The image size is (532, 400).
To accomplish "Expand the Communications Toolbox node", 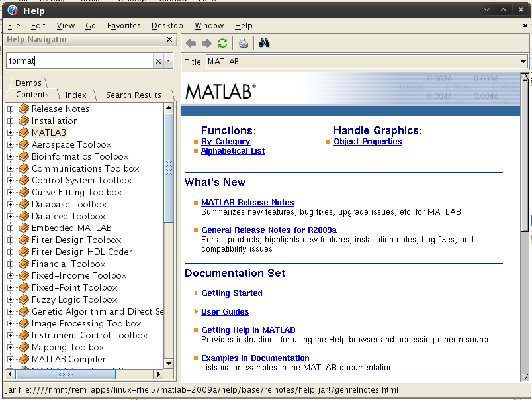I will pyautogui.click(x=10, y=168).
